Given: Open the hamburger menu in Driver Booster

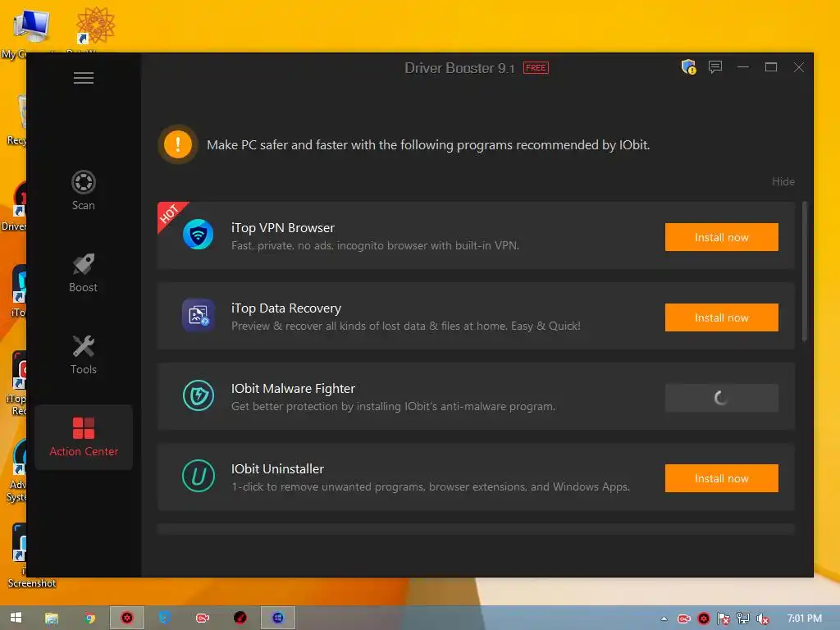Looking at the screenshot, I should 84,78.
